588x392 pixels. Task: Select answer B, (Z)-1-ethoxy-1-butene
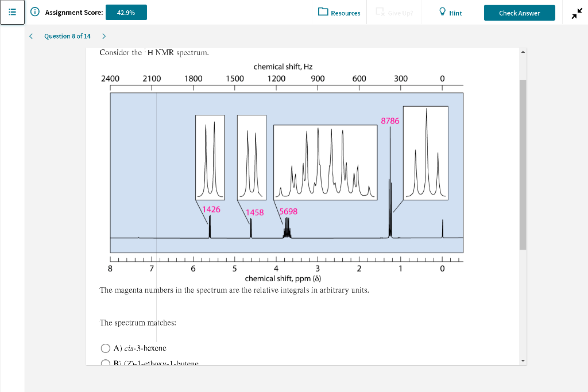[106, 363]
